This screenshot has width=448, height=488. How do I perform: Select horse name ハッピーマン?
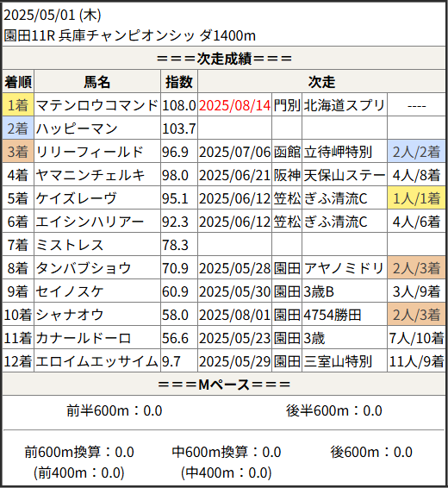pos(77,128)
